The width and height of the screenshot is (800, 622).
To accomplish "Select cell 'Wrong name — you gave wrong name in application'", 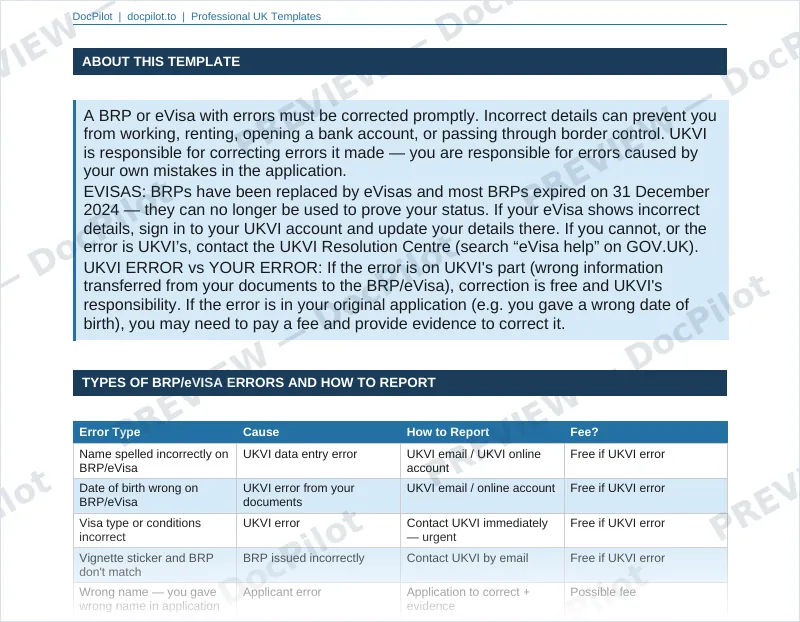I will pos(155,599).
